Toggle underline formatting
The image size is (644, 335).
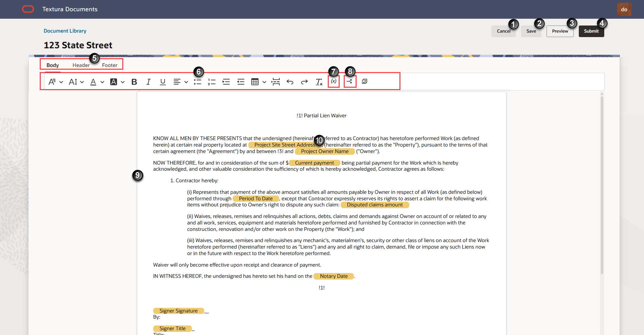(x=162, y=82)
